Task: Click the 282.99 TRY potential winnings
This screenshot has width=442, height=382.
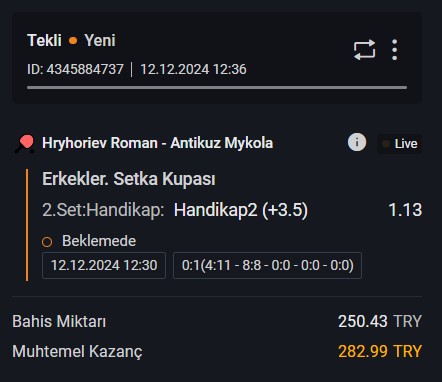Action: (380, 351)
